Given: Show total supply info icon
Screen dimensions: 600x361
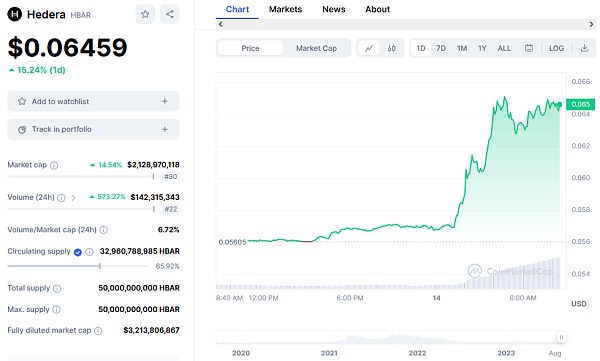Looking at the screenshot, I should click(x=57, y=288).
